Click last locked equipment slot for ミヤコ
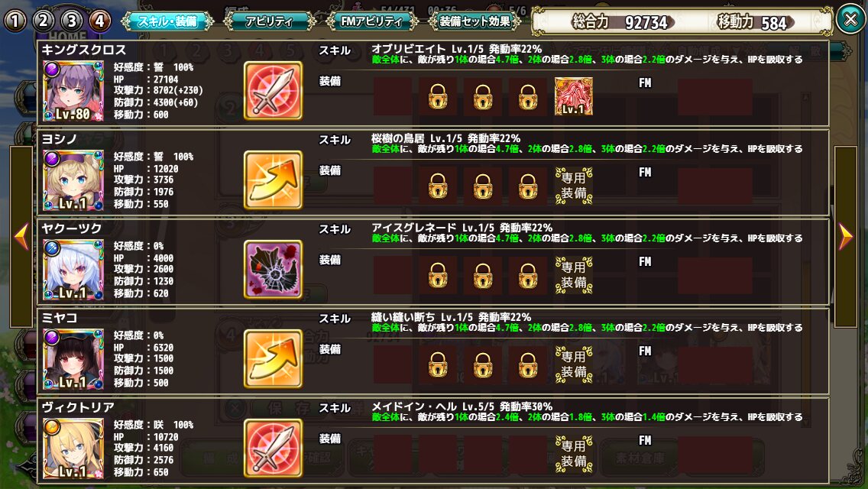 point(527,365)
